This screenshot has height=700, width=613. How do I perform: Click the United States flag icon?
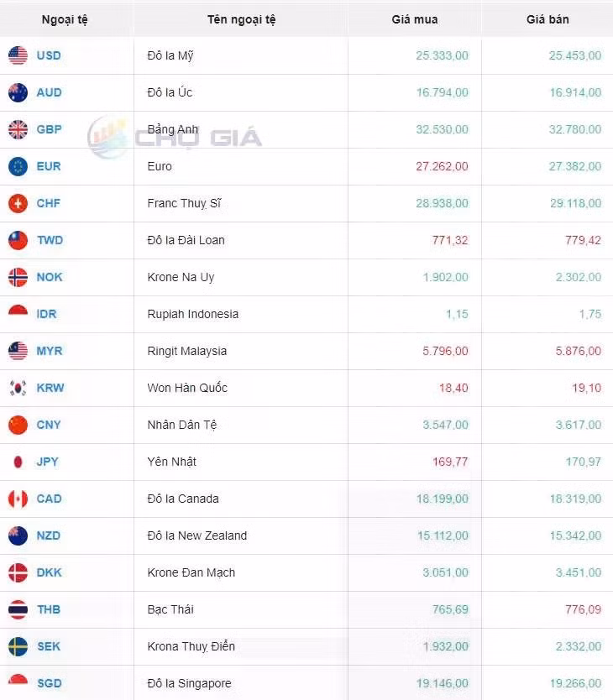(18, 55)
